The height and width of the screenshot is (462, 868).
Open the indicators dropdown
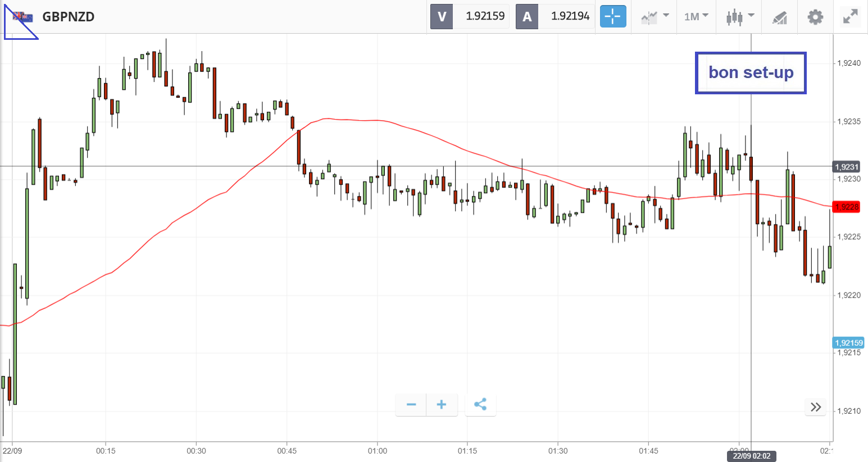tap(655, 16)
